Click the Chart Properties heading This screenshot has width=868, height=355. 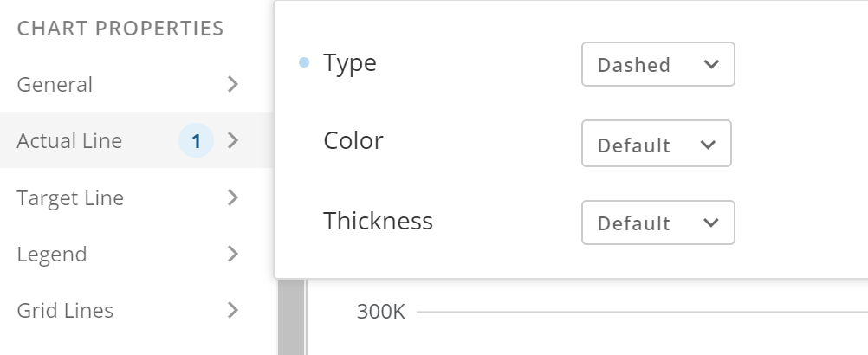click(x=120, y=29)
